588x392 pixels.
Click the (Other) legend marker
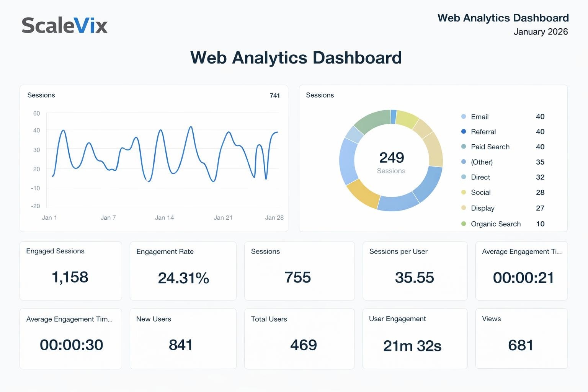pyautogui.click(x=463, y=162)
